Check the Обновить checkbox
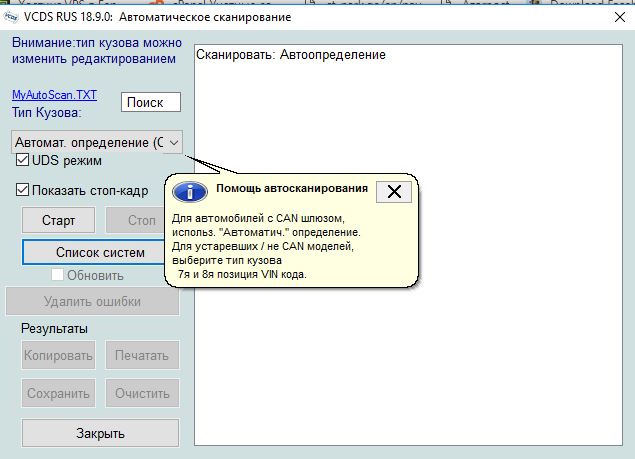 (x=57, y=275)
